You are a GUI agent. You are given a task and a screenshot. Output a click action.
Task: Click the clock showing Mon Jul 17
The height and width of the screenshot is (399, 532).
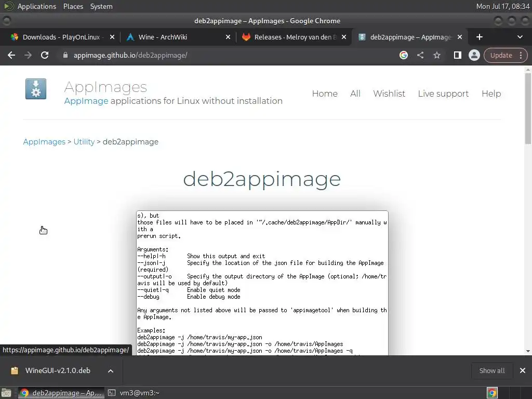(502, 6)
